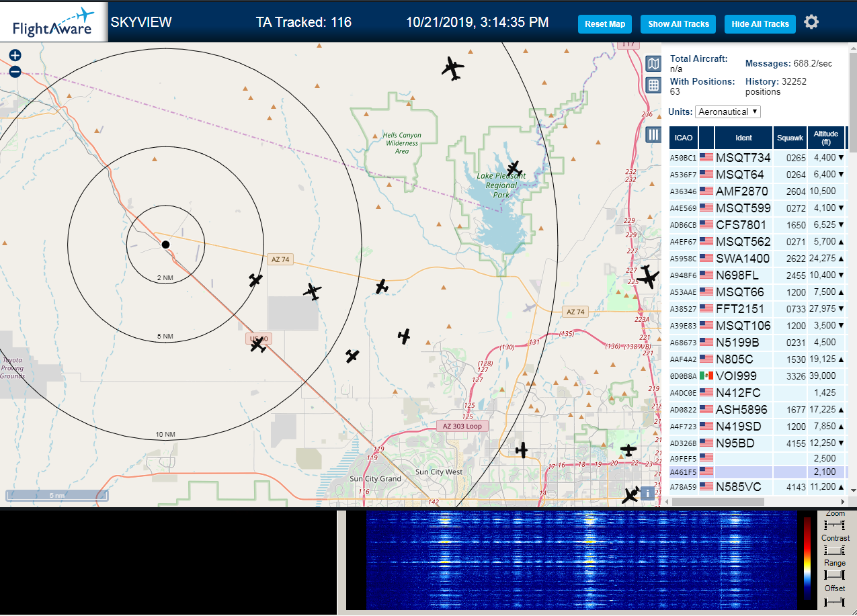This screenshot has height=616, width=857.
Task: Click the receiver location dot at ring center
Action: [165, 245]
